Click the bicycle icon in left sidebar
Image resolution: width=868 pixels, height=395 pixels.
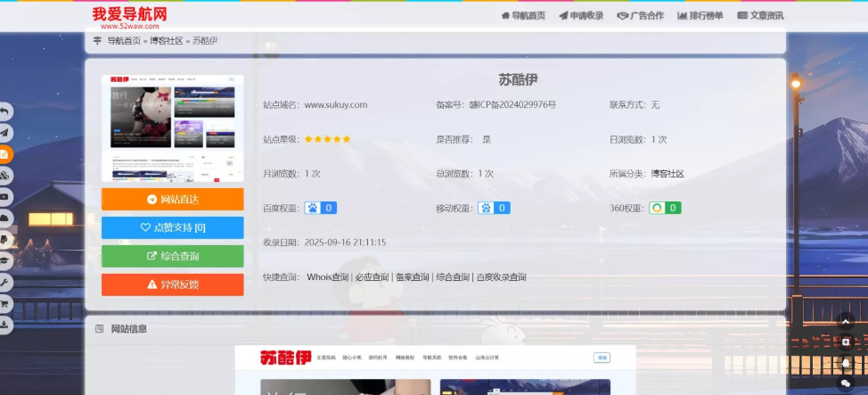click(x=4, y=176)
